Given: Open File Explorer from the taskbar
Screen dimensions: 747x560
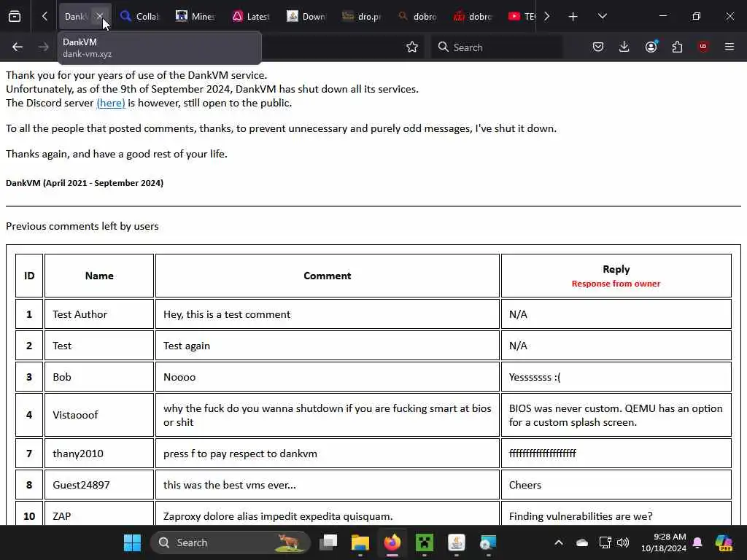Looking at the screenshot, I should pyautogui.click(x=360, y=542).
